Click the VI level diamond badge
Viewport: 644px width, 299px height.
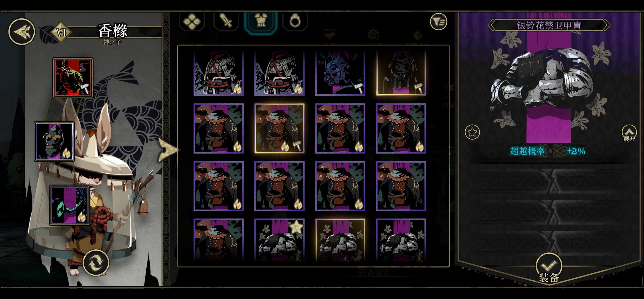coord(61,32)
